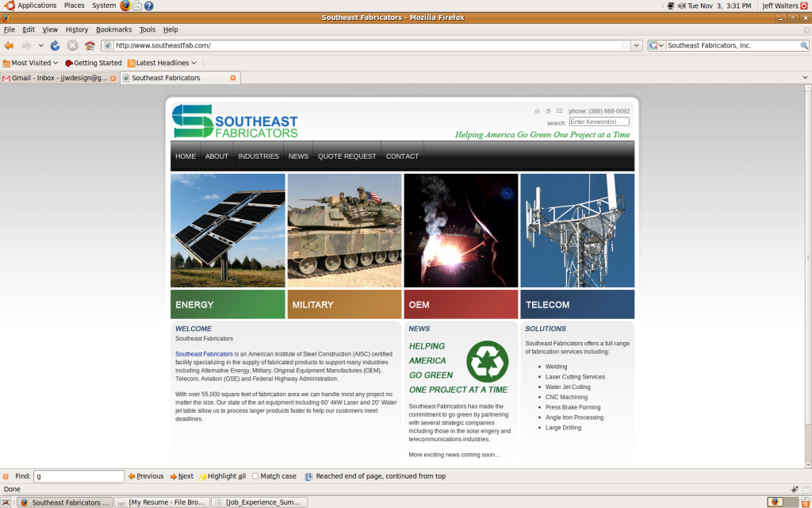Click the Find text field containing g
The image size is (812, 508).
pyautogui.click(x=79, y=476)
